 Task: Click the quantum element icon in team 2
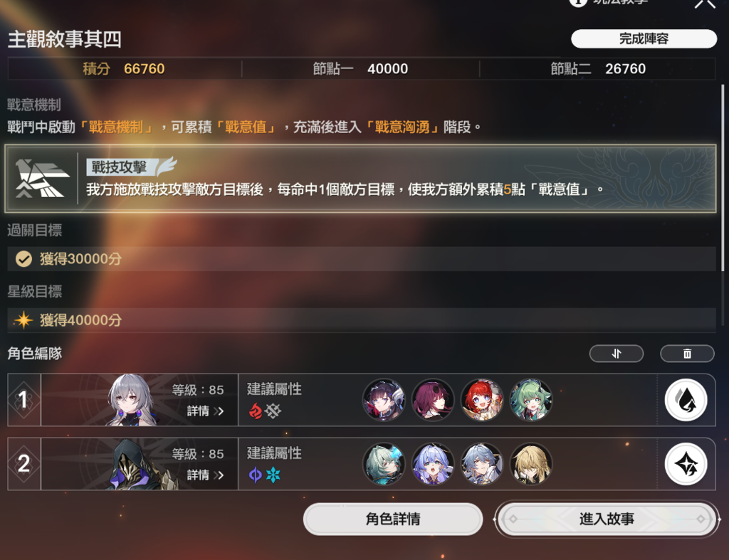coord(256,475)
